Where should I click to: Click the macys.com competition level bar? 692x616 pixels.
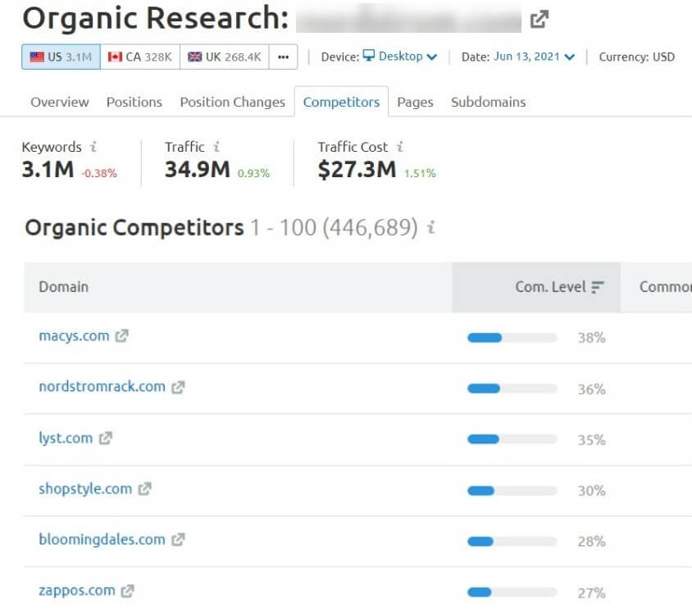pos(512,338)
